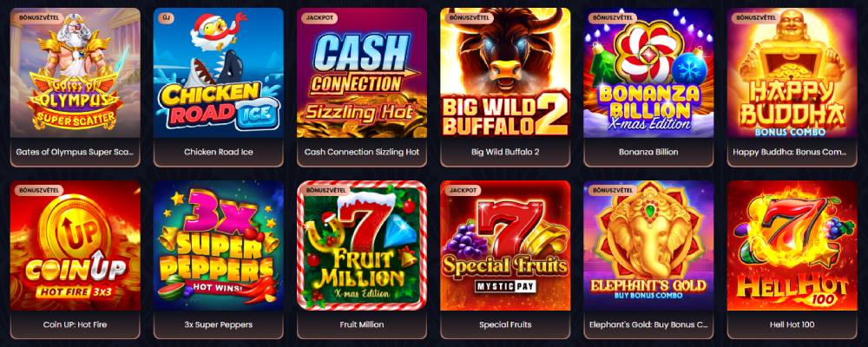This screenshot has height=347, width=868.
Task: Open Gates of Olympus Super Scatter game thumbnail
Action: (x=76, y=73)
